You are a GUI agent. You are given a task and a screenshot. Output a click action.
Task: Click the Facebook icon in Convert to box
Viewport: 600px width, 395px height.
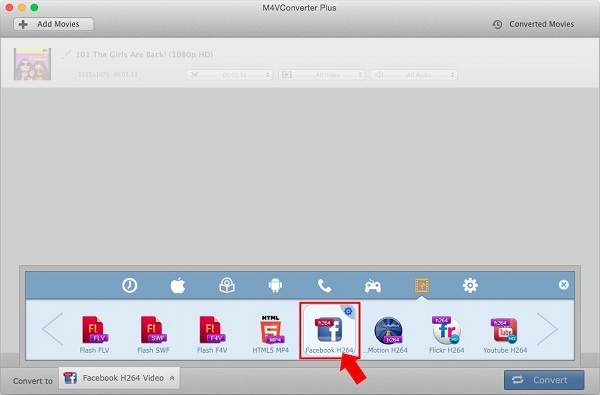(x=70, y=378)
